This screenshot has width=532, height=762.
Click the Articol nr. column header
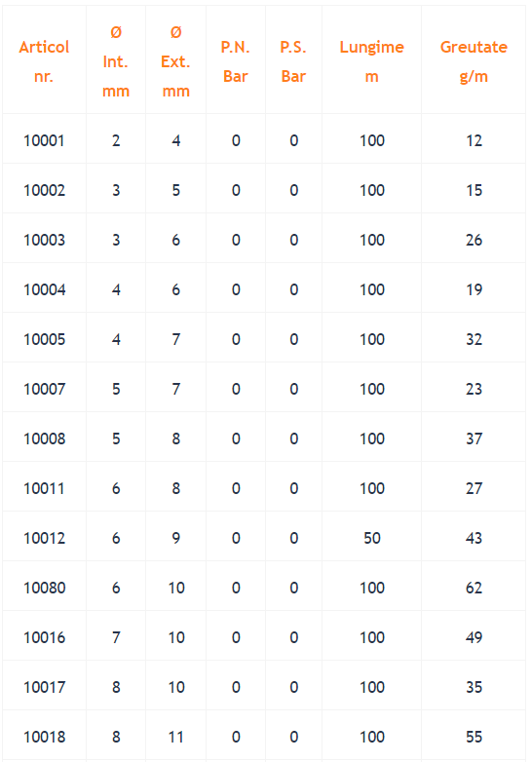click(44, 61)
